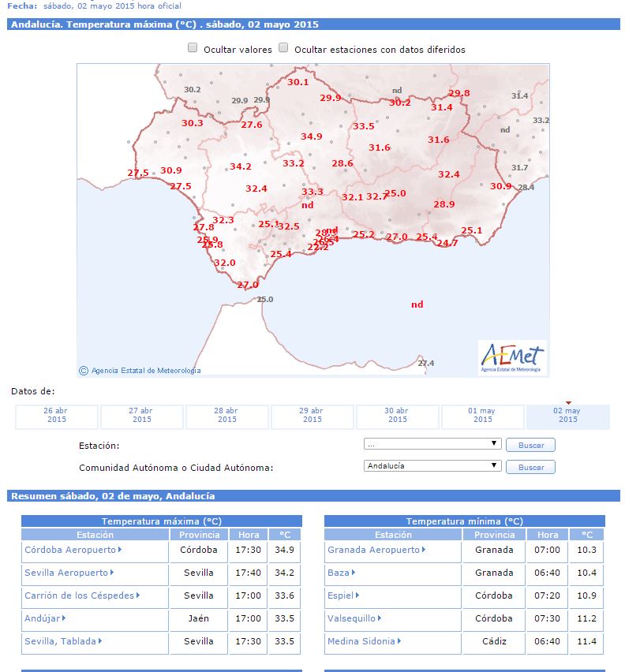The width and height of the screenshot is (625, 672).
Task: Select the 28 abr 2015 date tab
Action: [x=226, y=416]
